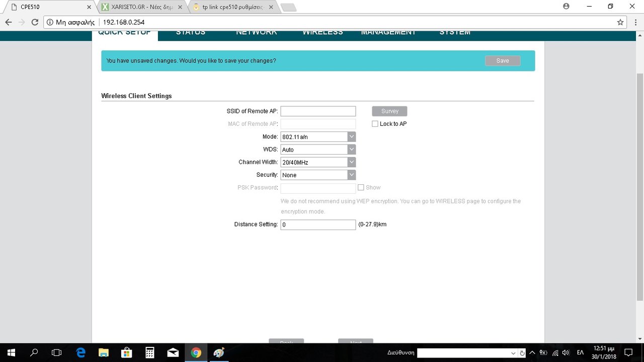The image size is (644, 362).
Task: Open Mail app from taskbar
Action: (173, 352)
